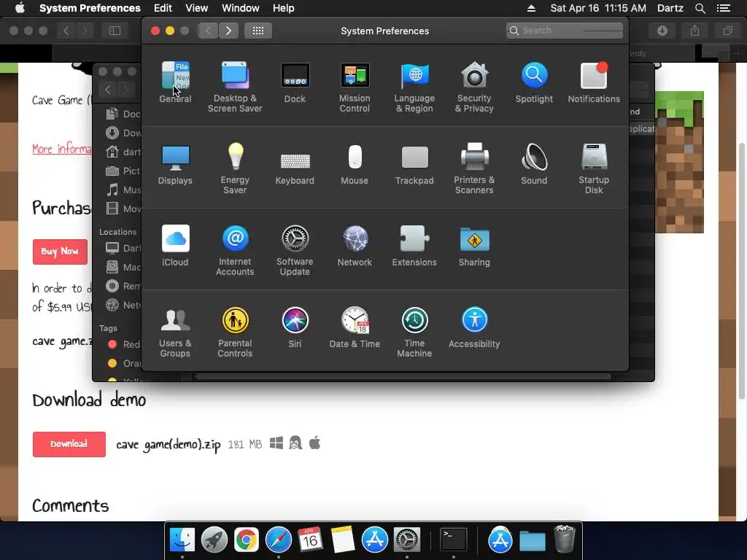Screen dimensions: 747x560
Task: Open Trash from the Dock
Action: [565, 540]
